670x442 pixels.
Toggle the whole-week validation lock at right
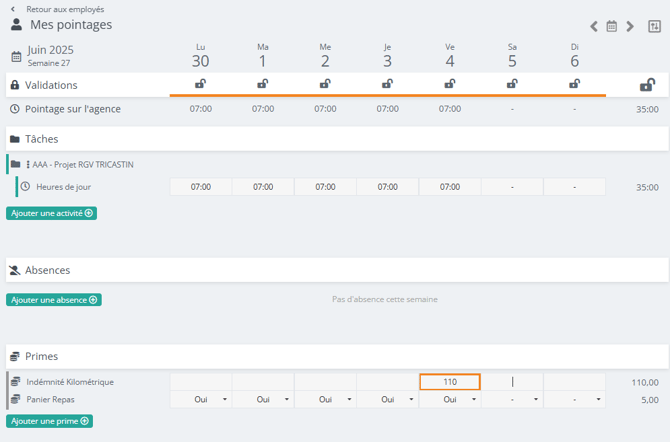[647, 85]
